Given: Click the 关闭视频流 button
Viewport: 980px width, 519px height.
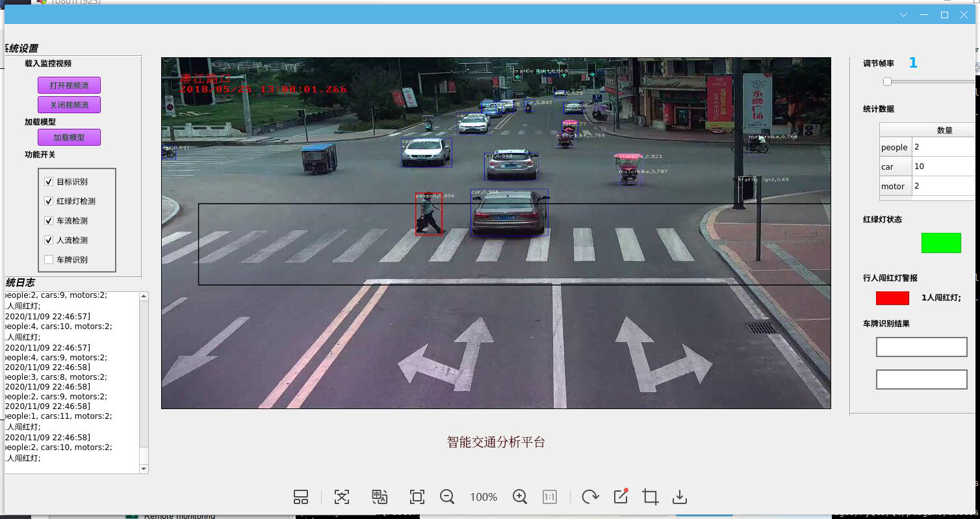Looking at the screenshot, I should 69,105.
